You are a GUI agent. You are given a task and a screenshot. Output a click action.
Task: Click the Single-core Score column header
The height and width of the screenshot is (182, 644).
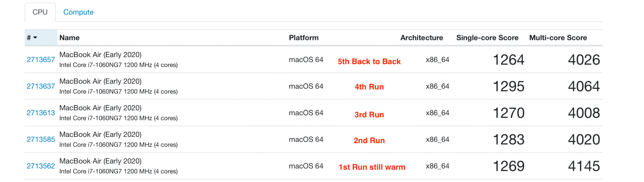(x=487, y=38)
